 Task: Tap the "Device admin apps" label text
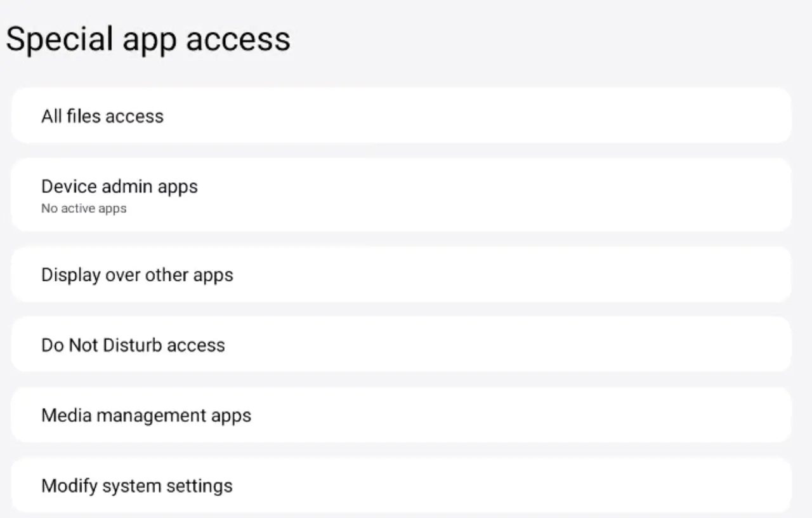tap(119, 187)
